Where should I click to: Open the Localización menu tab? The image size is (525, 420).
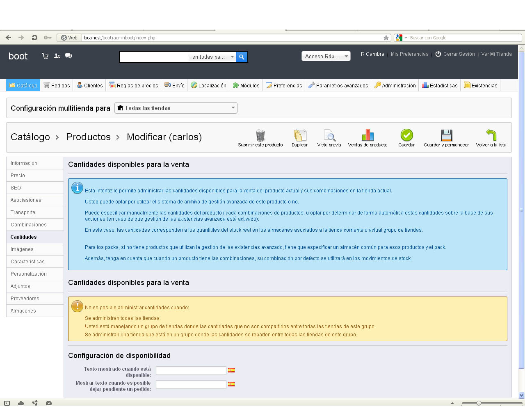coord(209,85)
